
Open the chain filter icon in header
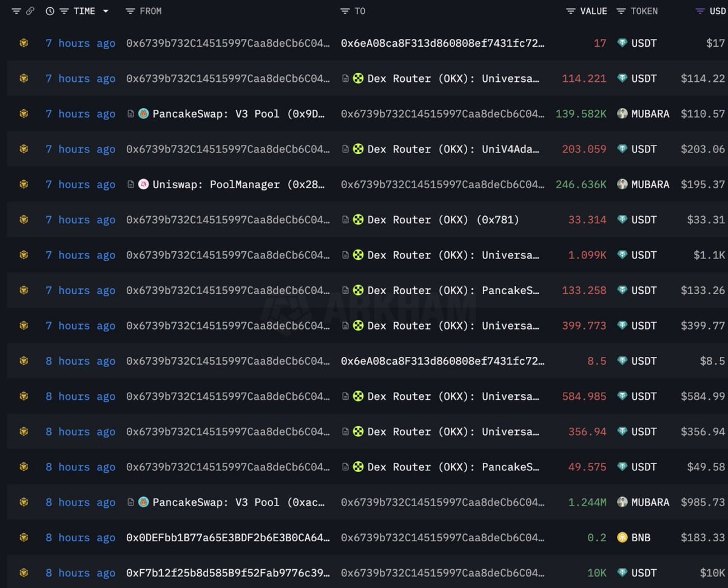tap(16, 11)
